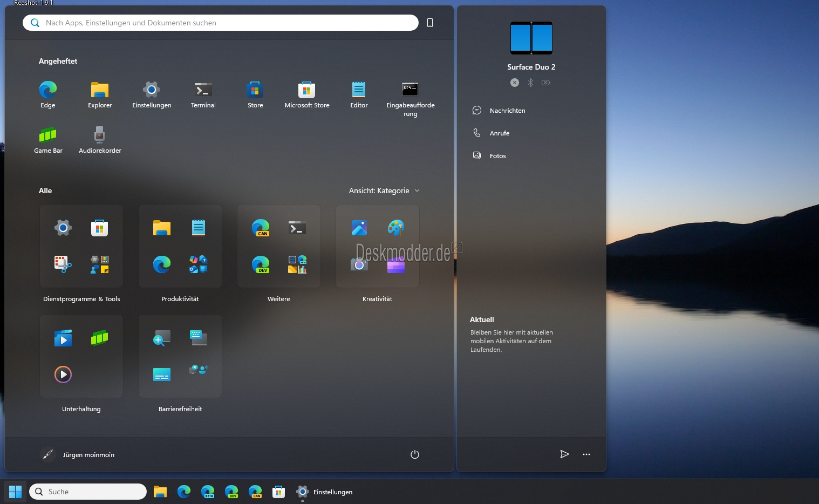Open Nachrichten in the phone panel

tap(507, 111)
